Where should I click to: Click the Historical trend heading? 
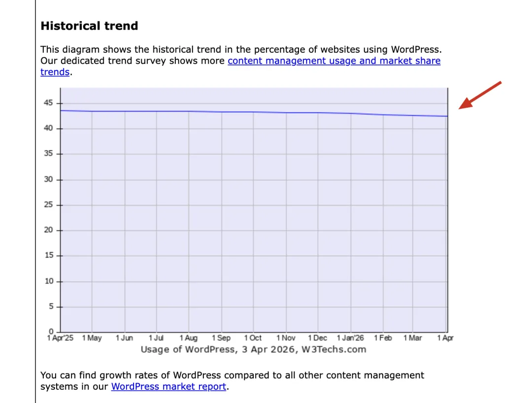tap(89, 26)
